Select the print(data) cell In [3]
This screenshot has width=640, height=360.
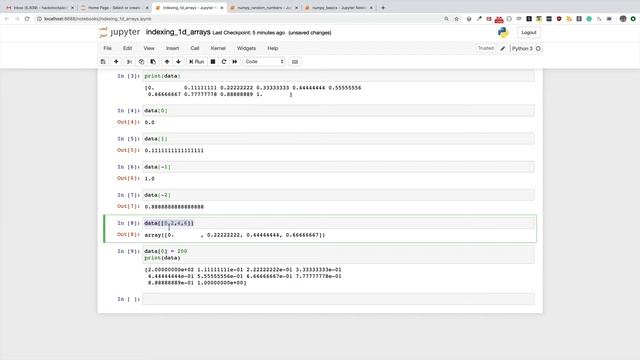(x=338, y=76)
